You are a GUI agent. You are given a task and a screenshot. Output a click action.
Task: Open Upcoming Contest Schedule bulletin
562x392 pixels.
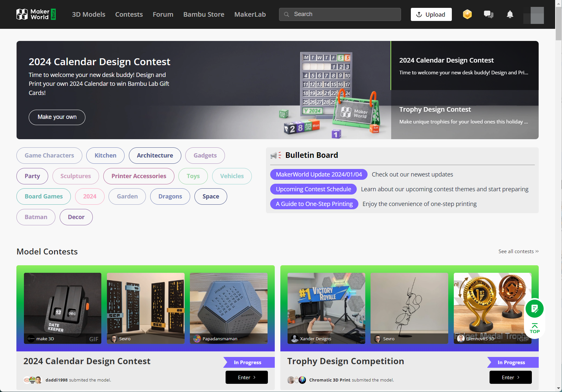click(313, 189)
